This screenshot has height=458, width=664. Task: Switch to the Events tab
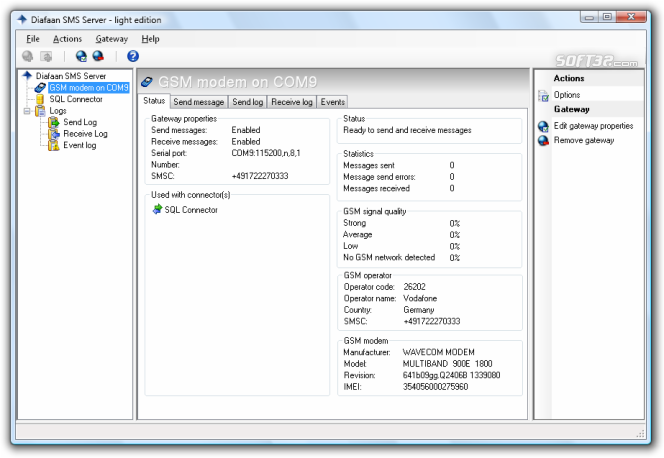pos(332,102)
